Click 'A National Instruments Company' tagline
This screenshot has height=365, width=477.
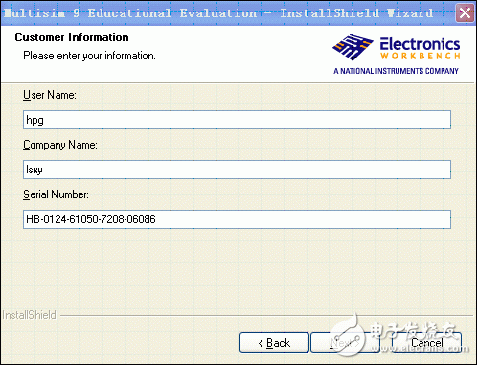click(396, 71)
